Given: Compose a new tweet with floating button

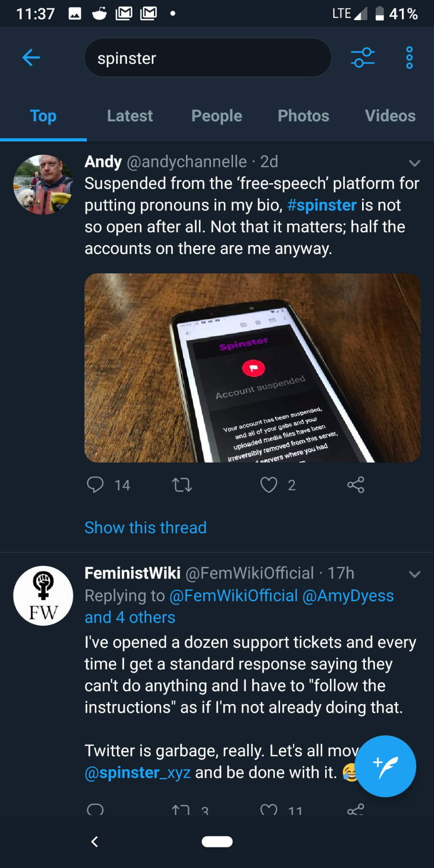Looking at the screenshot, I should click(385, 766).
